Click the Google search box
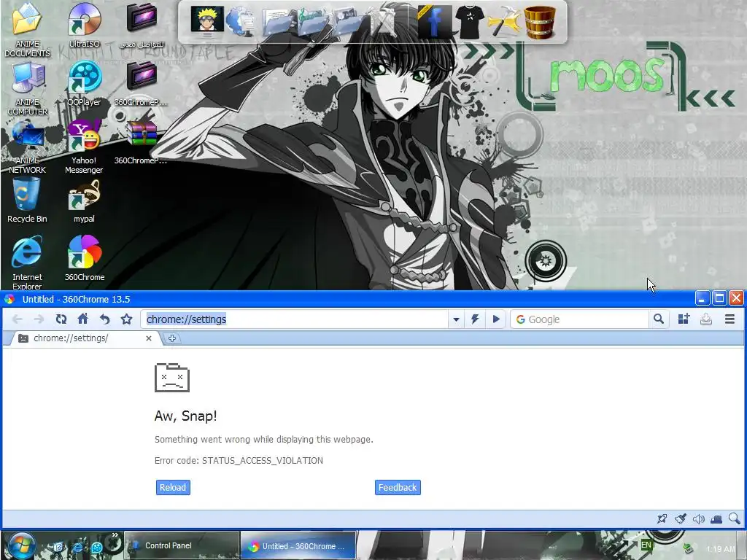 (580, 319)
